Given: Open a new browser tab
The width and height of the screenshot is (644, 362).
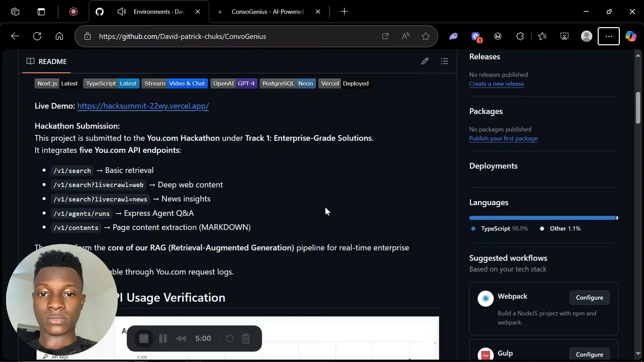Looking at the screenshot, I should click(344, 12).
